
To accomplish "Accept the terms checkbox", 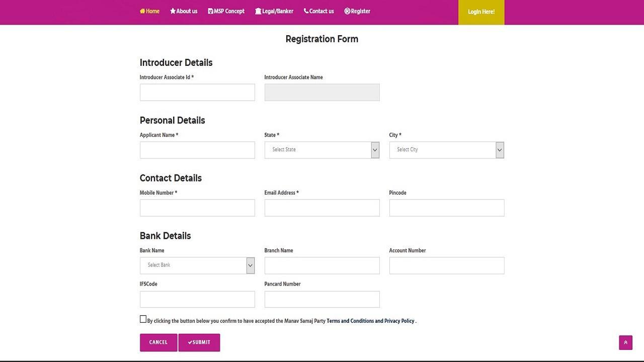I will click(143, 319).
